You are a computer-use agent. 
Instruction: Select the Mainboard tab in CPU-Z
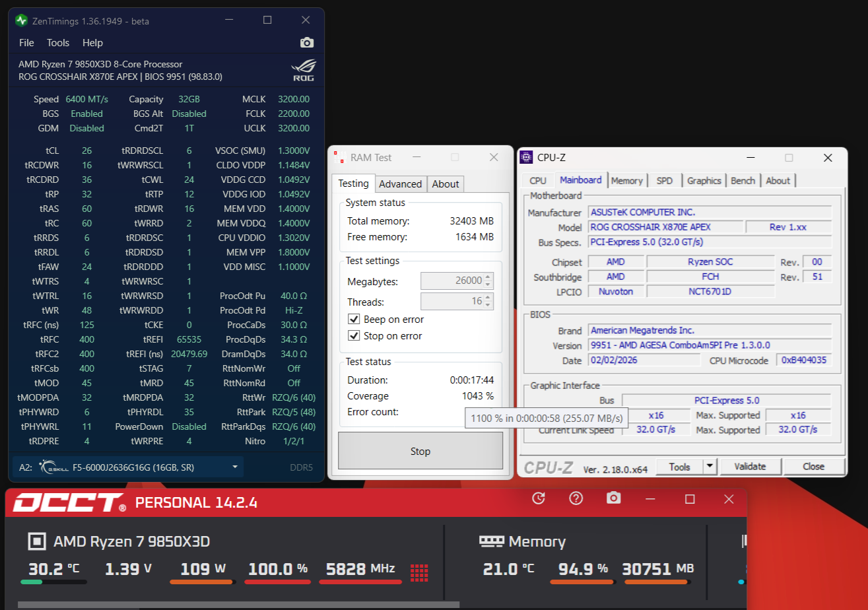click(581, 180)
